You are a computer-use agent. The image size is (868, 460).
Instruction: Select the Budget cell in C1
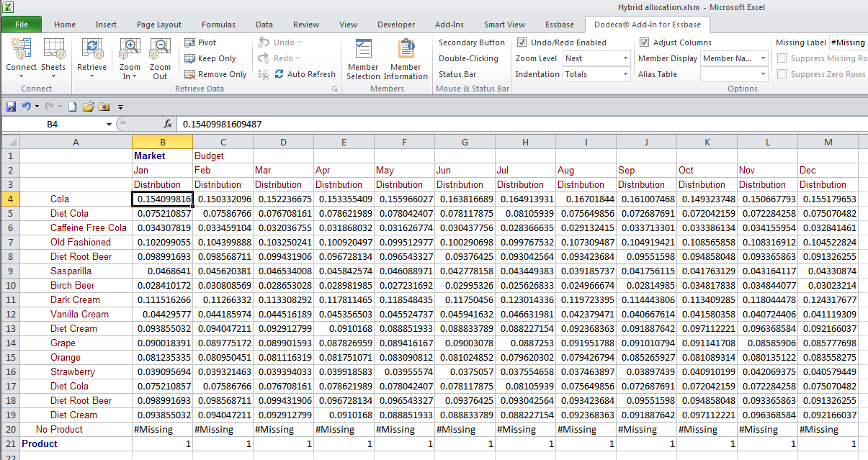tap(223, 156)
